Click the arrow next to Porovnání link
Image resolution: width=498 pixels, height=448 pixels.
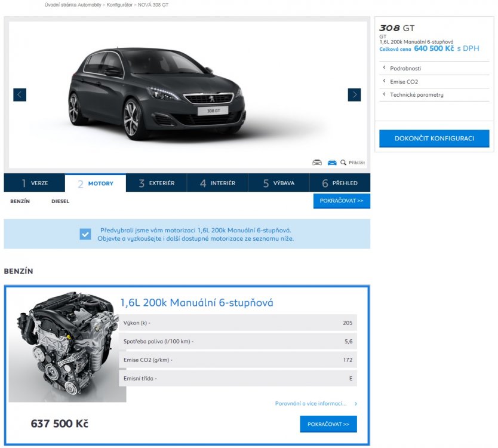[356, 404]
